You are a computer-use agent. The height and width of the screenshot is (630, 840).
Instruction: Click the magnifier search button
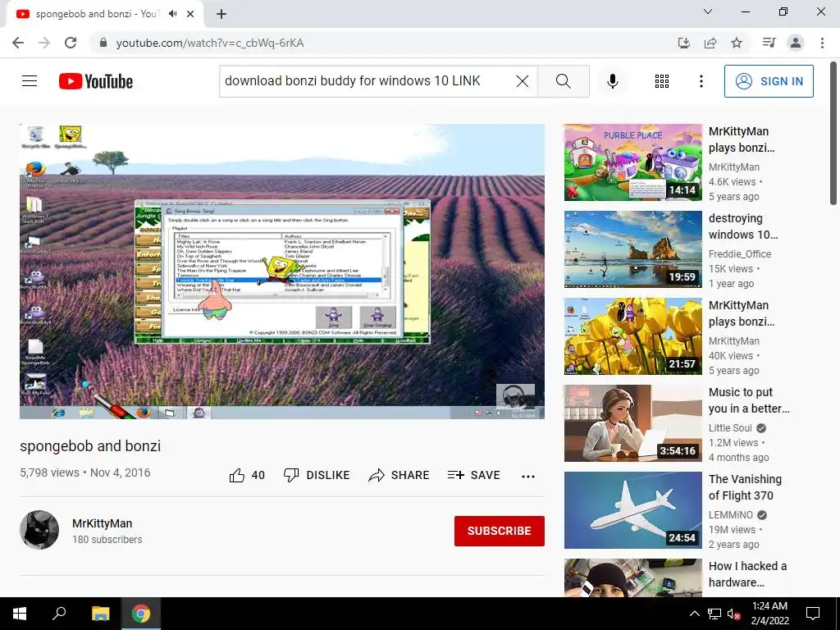(x=563, y=81)
